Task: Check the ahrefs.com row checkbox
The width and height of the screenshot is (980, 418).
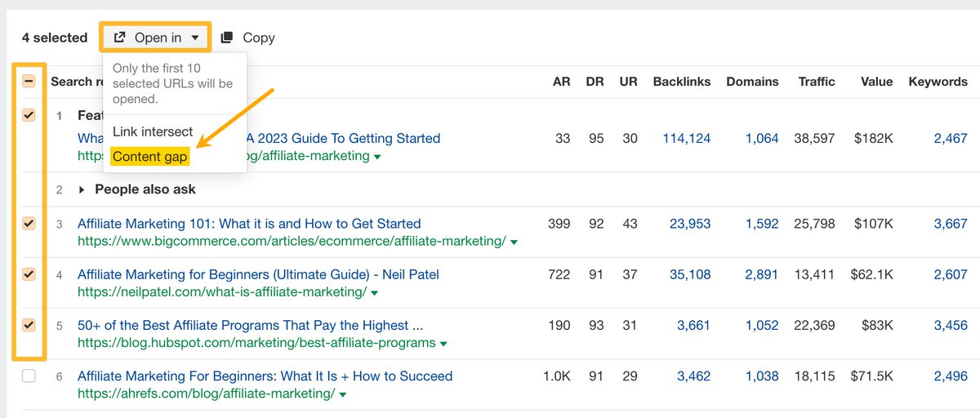Action: point(29,376)
